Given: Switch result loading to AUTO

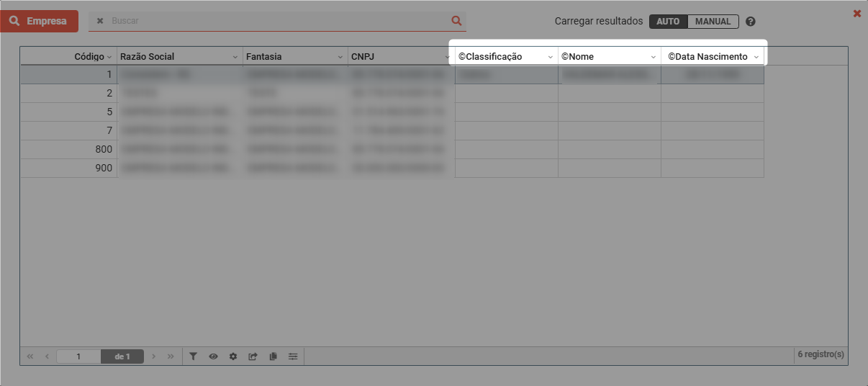Looking at the screenshot, I should pyautogui.click(x=668, y=22).
